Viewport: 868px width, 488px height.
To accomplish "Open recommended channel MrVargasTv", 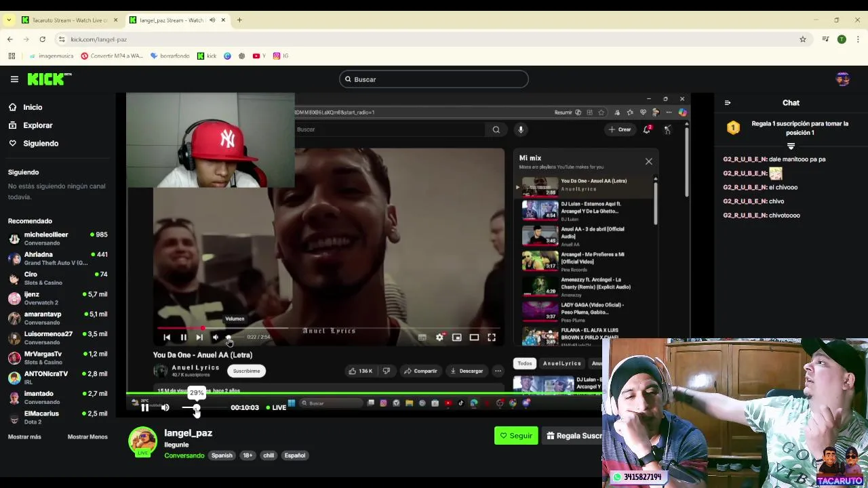I will 58,357.
